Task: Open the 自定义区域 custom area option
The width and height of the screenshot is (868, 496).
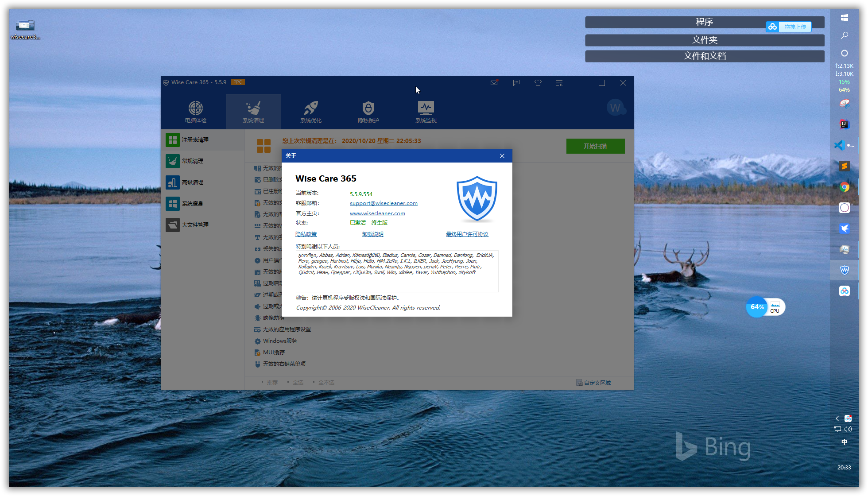Action: (593, 383)
